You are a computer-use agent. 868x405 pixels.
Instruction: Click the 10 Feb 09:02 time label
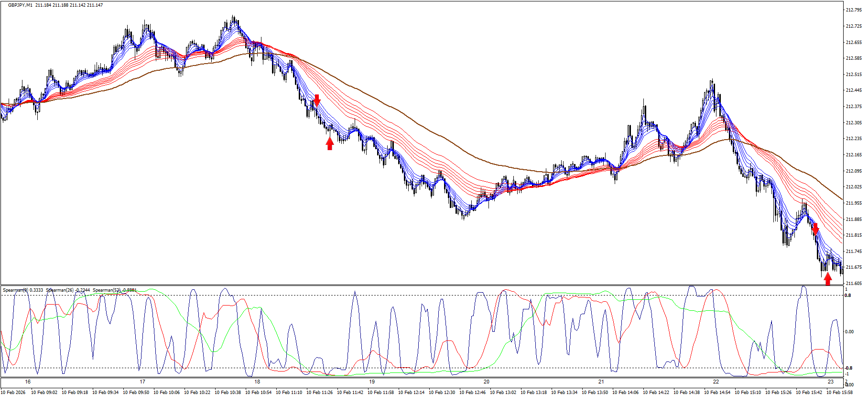tap(44, 393)
